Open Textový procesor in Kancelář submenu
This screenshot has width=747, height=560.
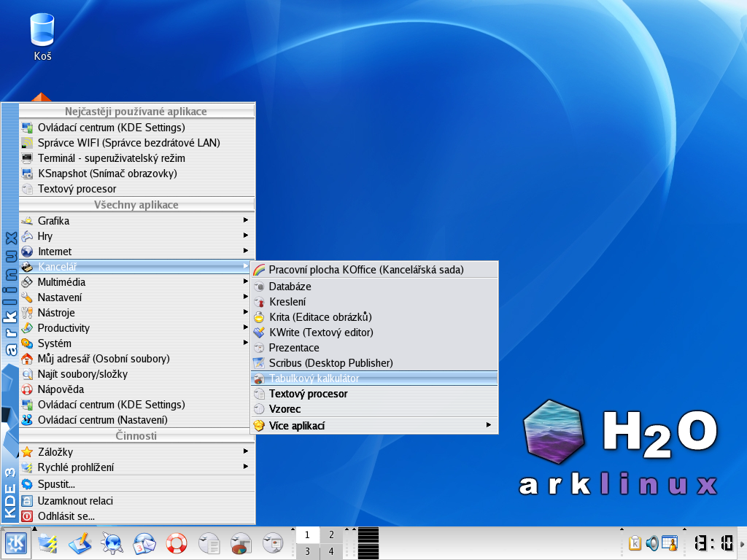374,394
